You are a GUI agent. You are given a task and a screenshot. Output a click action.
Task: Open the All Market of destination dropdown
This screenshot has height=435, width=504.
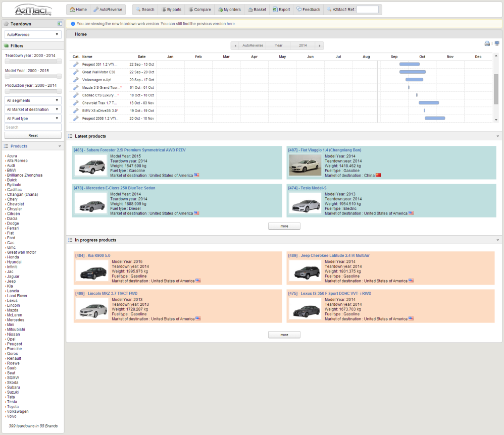pos(33,110)
